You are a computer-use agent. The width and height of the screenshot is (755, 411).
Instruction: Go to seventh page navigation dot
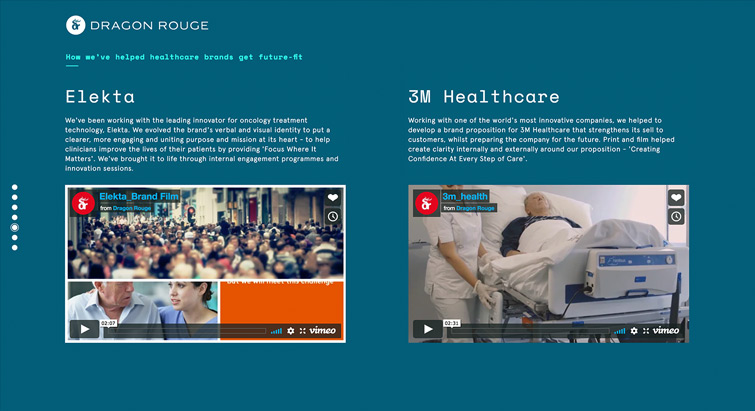coord(14,247)
